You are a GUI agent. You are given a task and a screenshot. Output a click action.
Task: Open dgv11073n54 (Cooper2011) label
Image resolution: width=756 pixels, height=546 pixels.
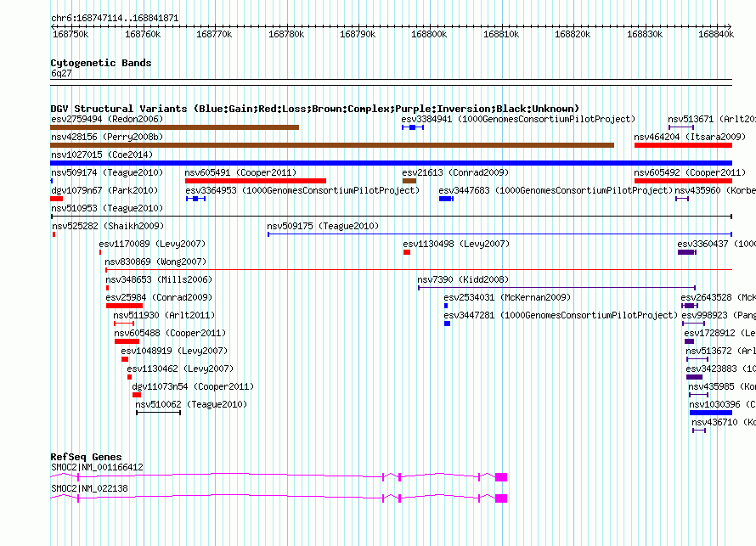pyautogui.click(x=193, y=386)
